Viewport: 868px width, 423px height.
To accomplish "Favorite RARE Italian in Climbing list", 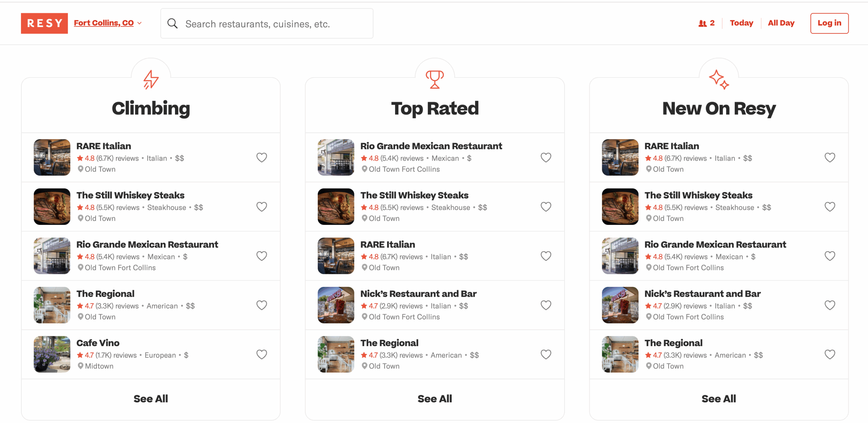I will click(x=262, y=157).
